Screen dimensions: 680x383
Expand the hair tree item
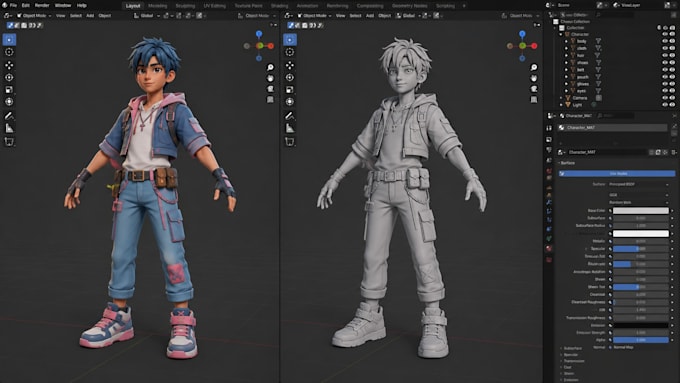tap(566, 56)
